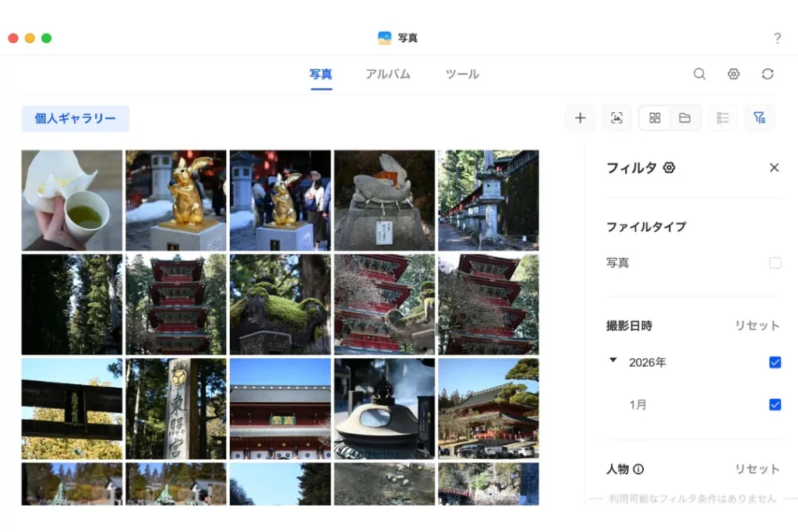The height and width of the screenshot is (532, 798).
Task: Open settings gear in top bar
Action: tap(733, 74)
